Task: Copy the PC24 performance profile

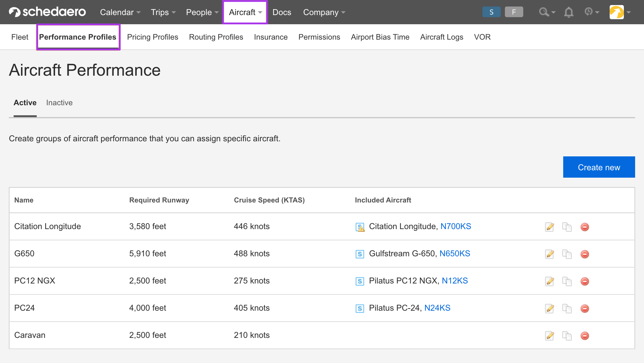Action: point(567,308)
